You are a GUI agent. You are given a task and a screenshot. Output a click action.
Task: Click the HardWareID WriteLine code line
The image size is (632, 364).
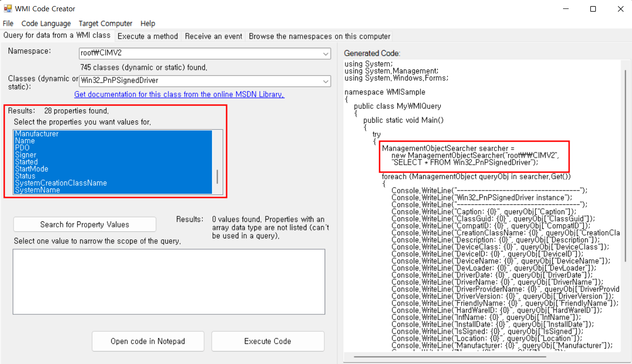[496, 310]
